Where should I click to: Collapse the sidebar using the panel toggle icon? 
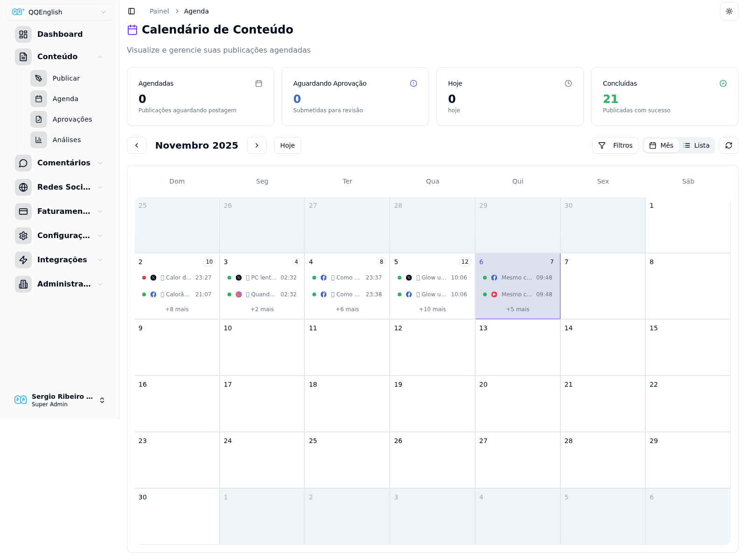(x=131, y=11)
